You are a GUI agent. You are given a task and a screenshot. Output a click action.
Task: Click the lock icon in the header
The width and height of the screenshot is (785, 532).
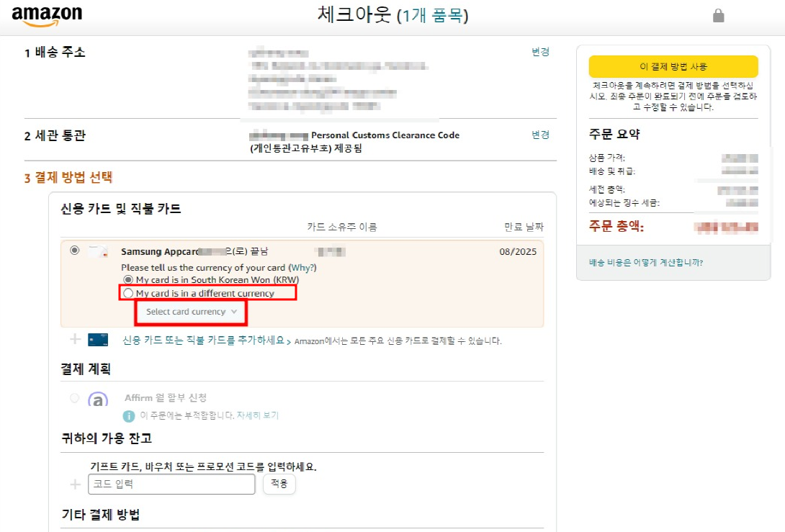click(718, 14)
